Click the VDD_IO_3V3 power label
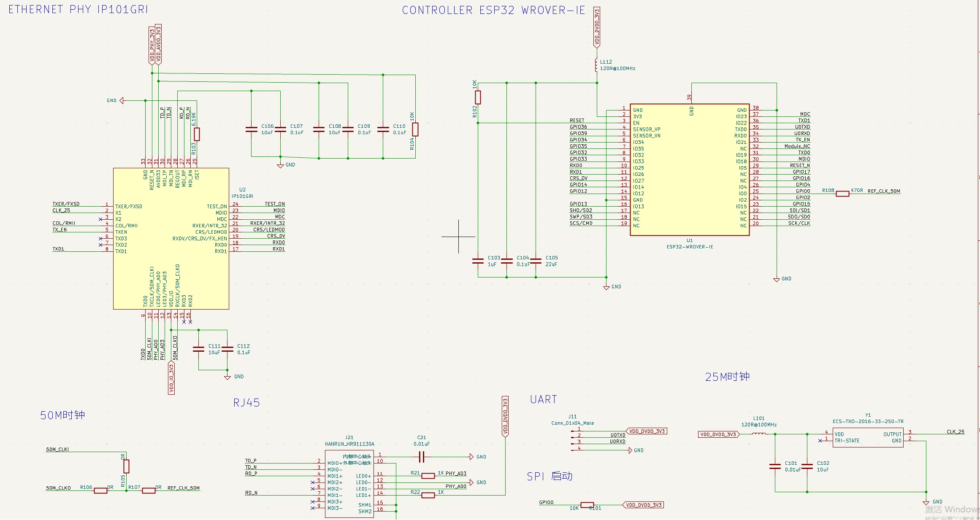The image size is (980, 520). (x=171, y=377)
